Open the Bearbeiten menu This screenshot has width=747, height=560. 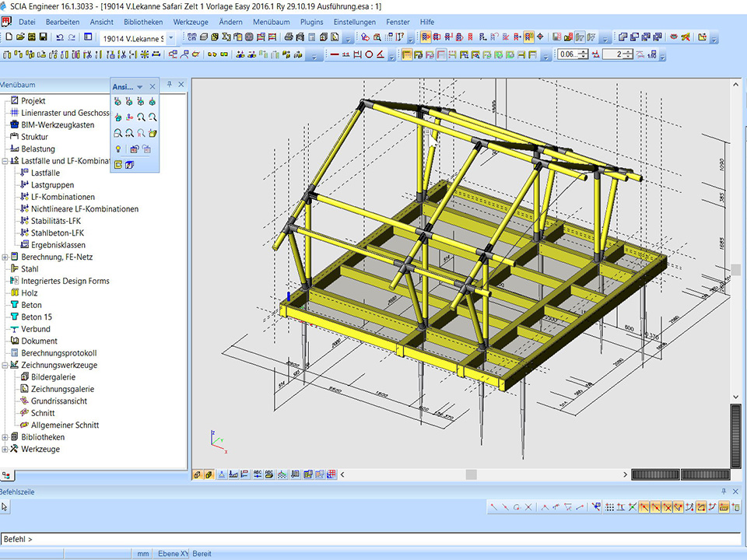(x=61, y=22)
